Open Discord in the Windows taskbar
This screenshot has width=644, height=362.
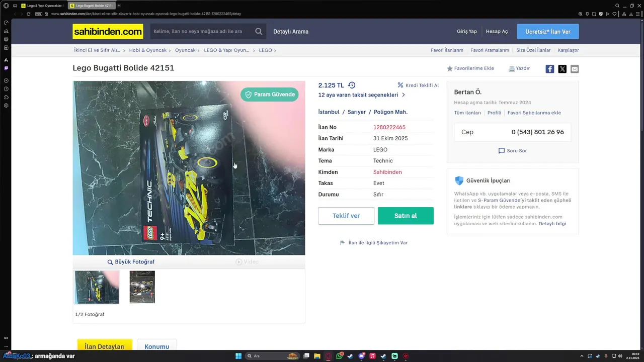tap(361, 356)
